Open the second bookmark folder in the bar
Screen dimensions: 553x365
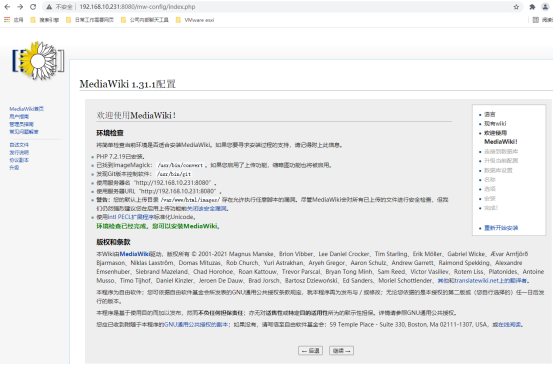(90, 20)
